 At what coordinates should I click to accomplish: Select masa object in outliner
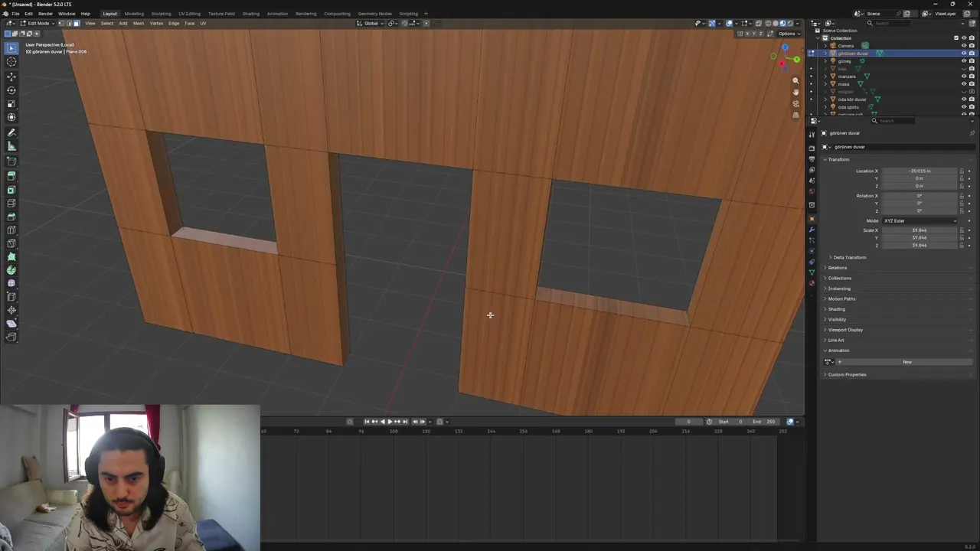(844, 84)
